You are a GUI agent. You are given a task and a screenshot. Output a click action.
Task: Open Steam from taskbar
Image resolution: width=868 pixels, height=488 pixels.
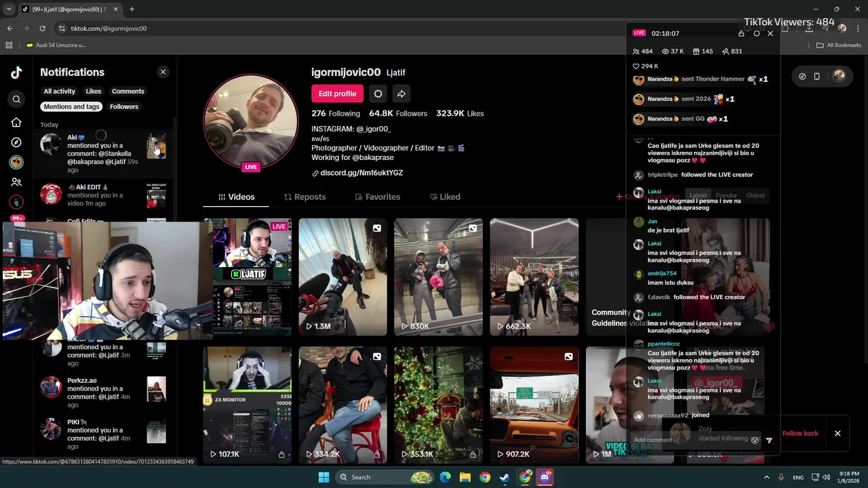point(505,477)
